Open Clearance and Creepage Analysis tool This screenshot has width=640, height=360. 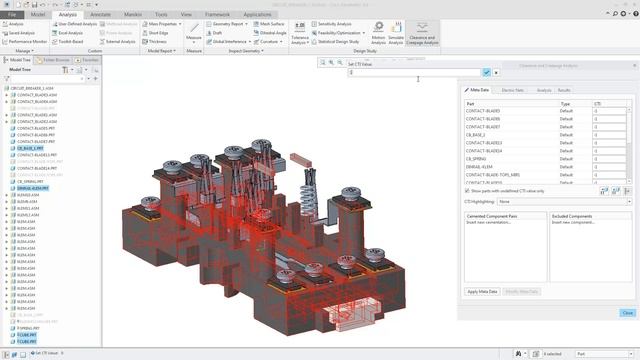point(422,33)
